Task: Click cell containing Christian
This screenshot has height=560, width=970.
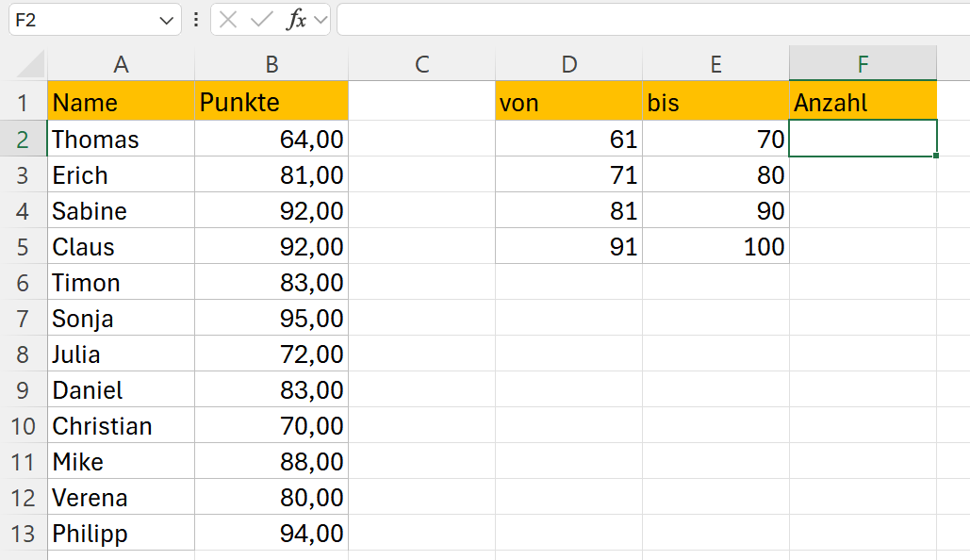Action: (x=122, y=426)
